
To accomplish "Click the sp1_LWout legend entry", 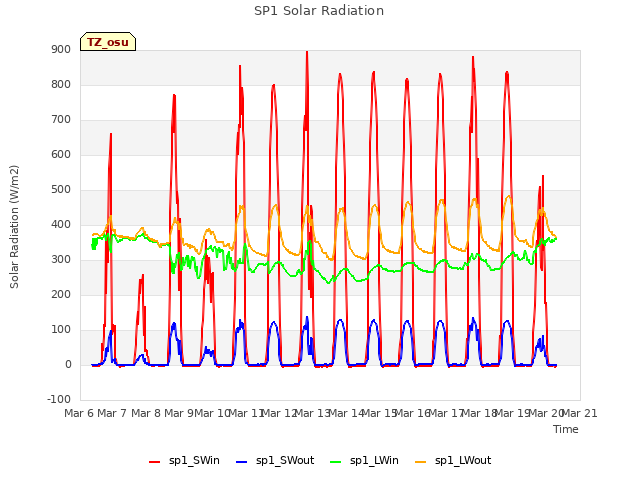I will click(x=453, y=460).
